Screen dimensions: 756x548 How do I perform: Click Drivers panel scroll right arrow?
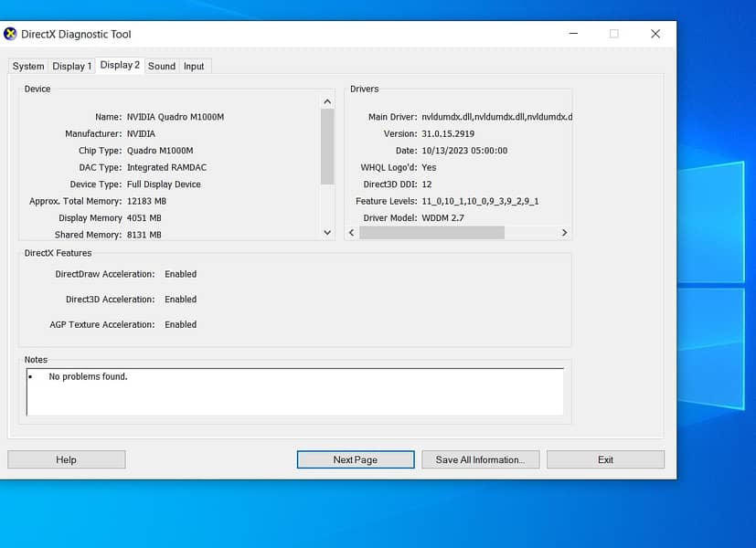tap(564, 233)
